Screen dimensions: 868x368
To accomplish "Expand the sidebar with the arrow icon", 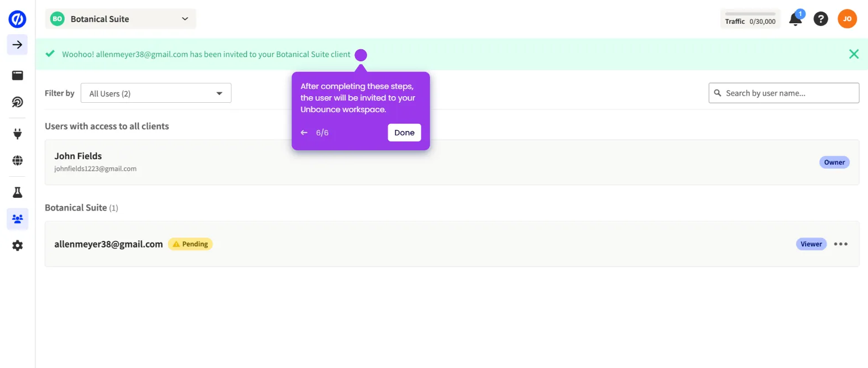I will (17, 45).
